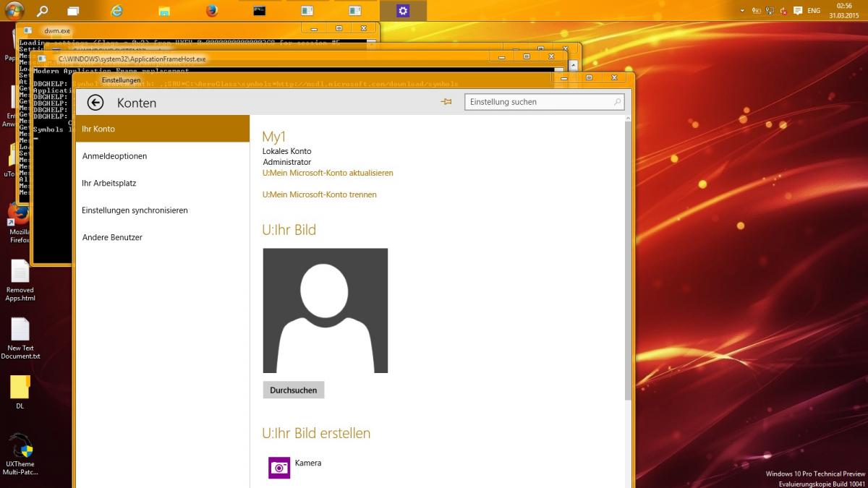Open the ApplicationFrameHost console system icon
868x488 pixels.
[42, 59]
